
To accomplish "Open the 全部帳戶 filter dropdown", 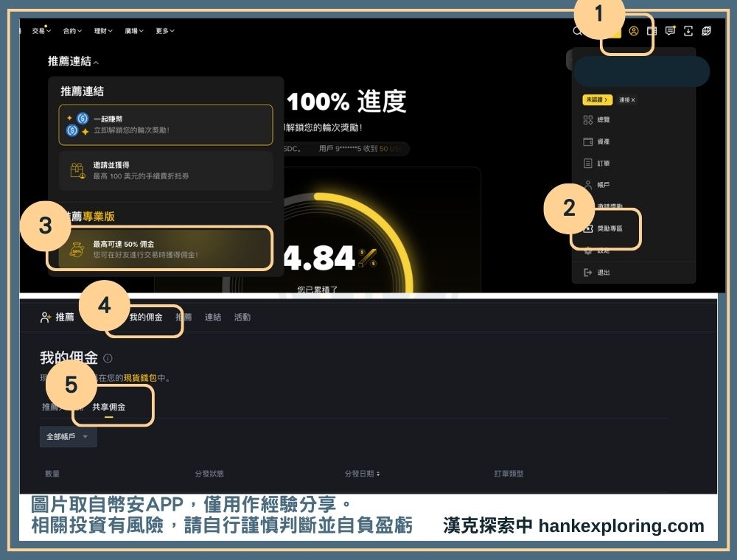I will point(67,437).
